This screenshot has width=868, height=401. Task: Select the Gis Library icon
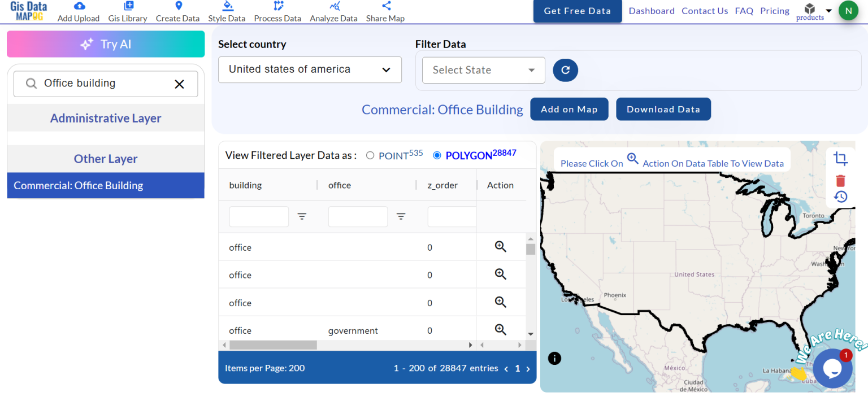(x=128, y=11)
